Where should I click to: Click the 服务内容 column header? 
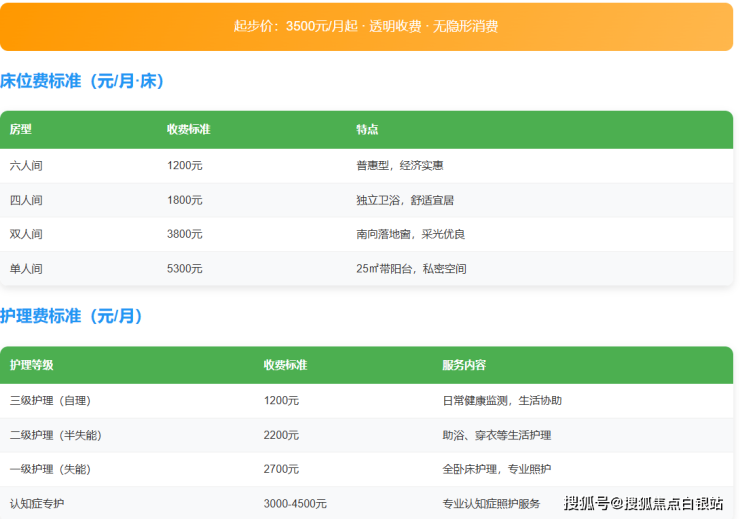[x=464, y=365]
